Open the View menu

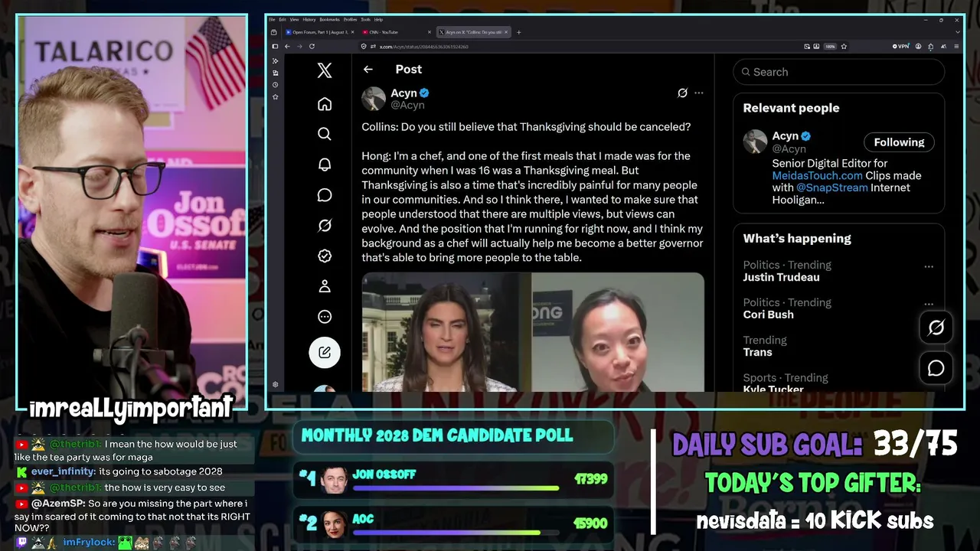tap(295, 19)
